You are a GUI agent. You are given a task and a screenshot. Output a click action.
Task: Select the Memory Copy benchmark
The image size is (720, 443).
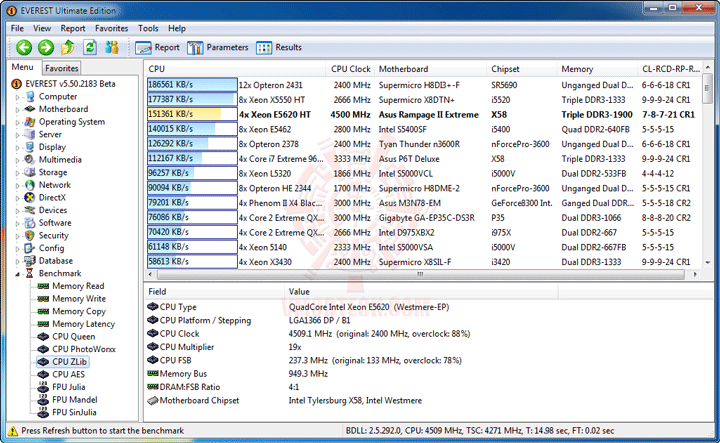pos(79,311)
